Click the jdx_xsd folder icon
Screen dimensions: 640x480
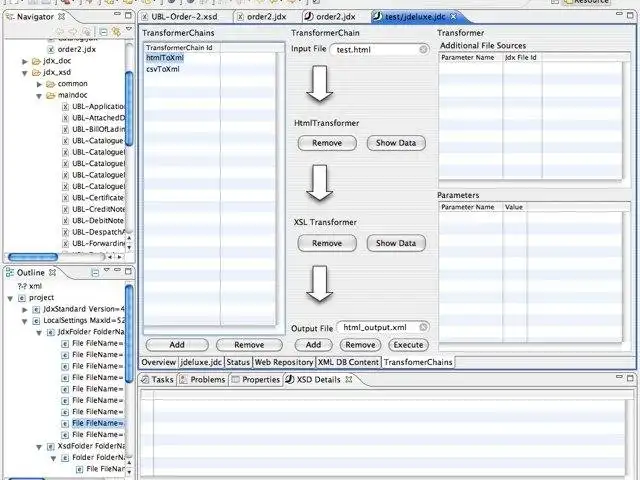pyautogui.click(x=36, y=72)
